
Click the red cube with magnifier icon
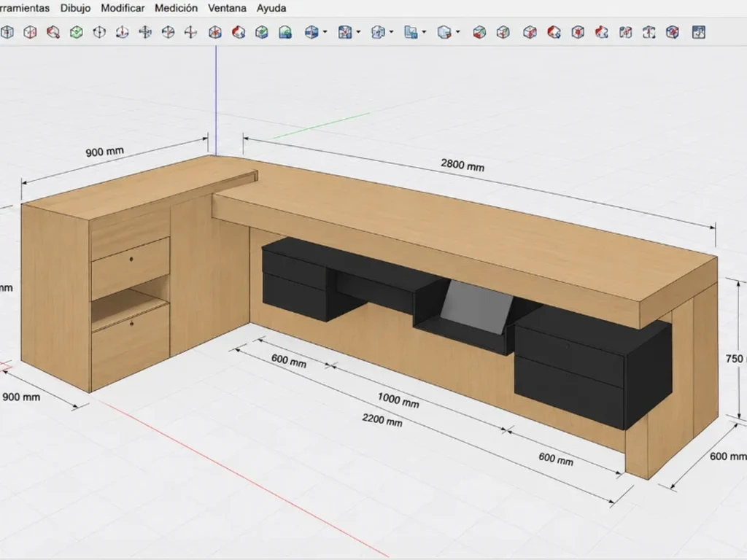53,32
